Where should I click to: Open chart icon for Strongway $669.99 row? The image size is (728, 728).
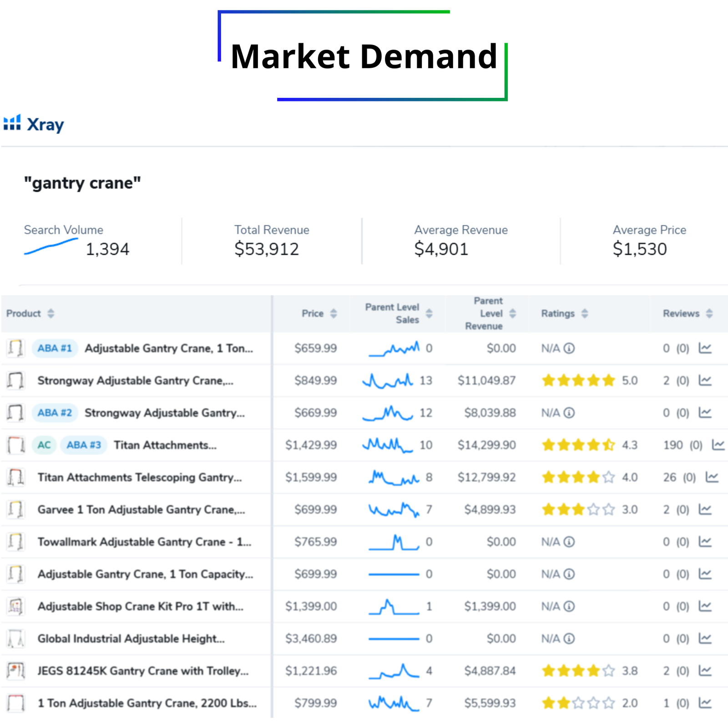(705, 413)
